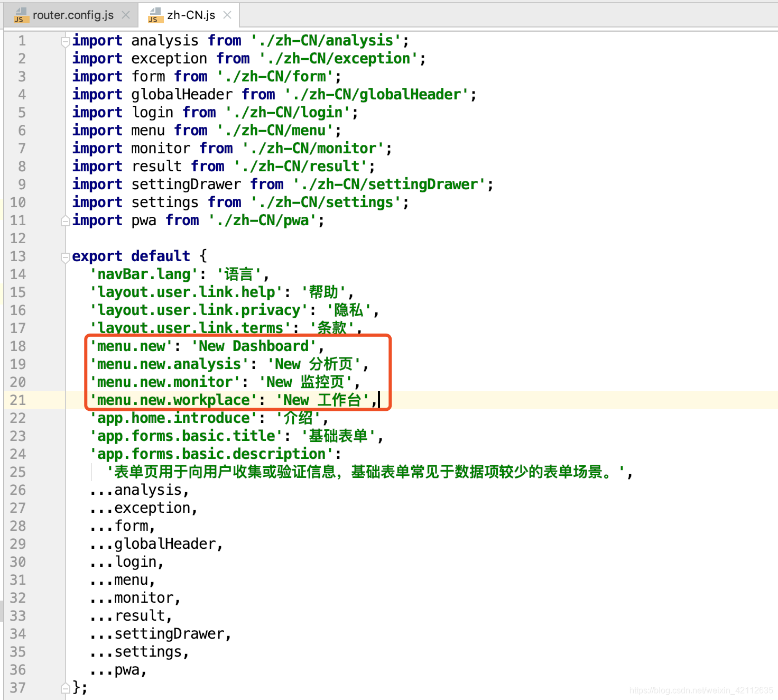Click the 'New 分析页' string value
Image resolution: width=778 pixels, height=700 pixels.
pyautogui.click(x=314, y=364)
